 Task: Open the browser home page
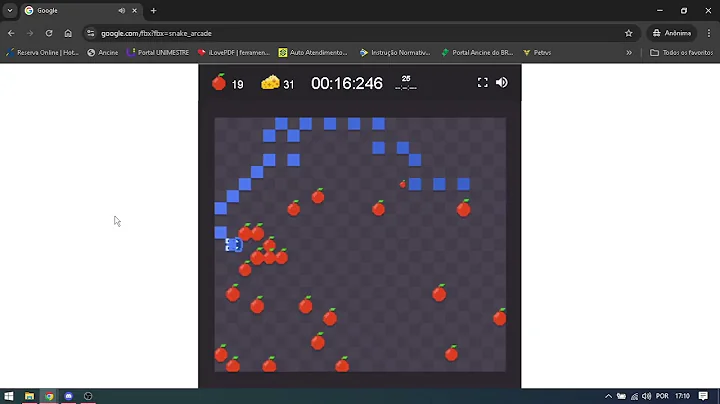coord(68,33)
